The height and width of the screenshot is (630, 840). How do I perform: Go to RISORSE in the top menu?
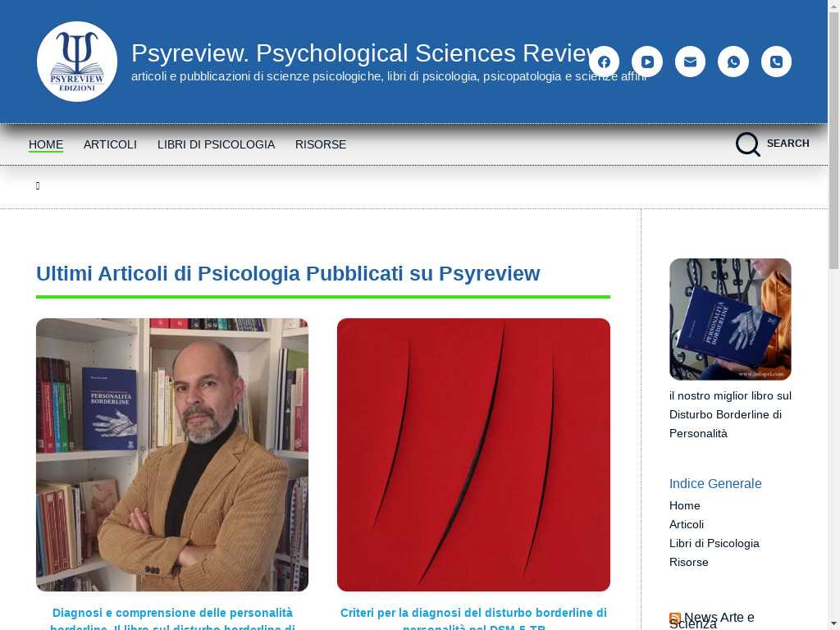pos(321,144)
